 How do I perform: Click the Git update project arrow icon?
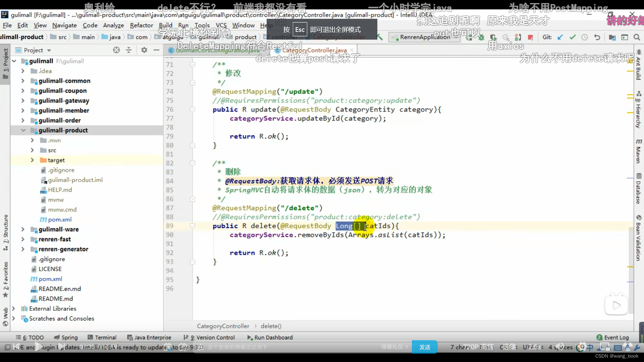(560, 37)
